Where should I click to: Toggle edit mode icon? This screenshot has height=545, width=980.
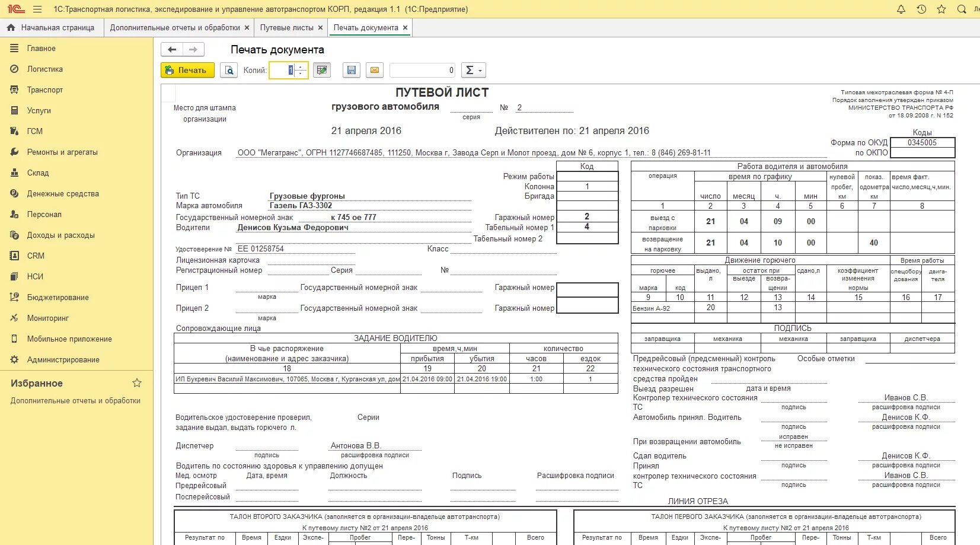tap(322, 70)
